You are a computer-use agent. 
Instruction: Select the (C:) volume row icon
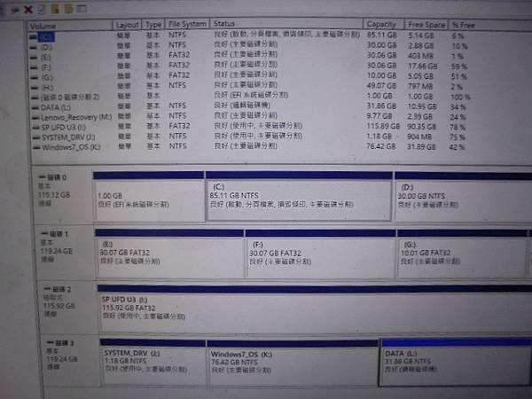pyautogui.click(x=33, y=37)
